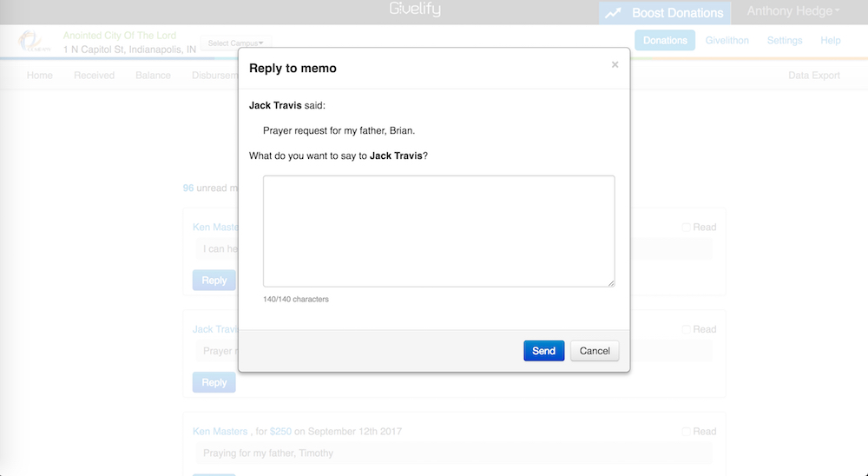Close the Reply to memo dialog

pyautogui.click(x=615, y=65)
